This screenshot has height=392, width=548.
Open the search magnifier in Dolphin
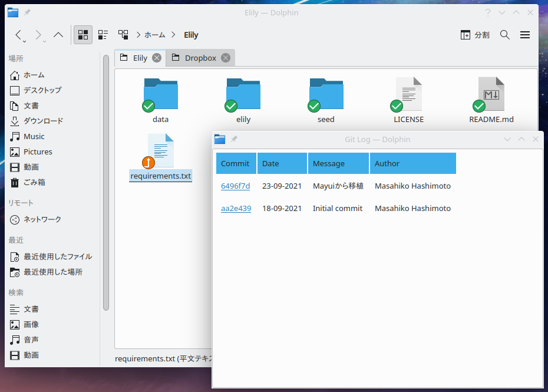[504, 35]
